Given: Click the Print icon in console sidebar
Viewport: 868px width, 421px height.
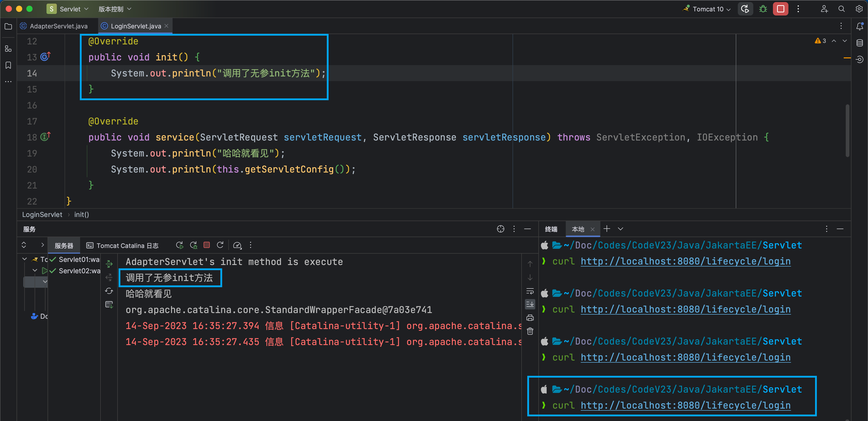Looking at the screenshot, I should coord(530,318).
